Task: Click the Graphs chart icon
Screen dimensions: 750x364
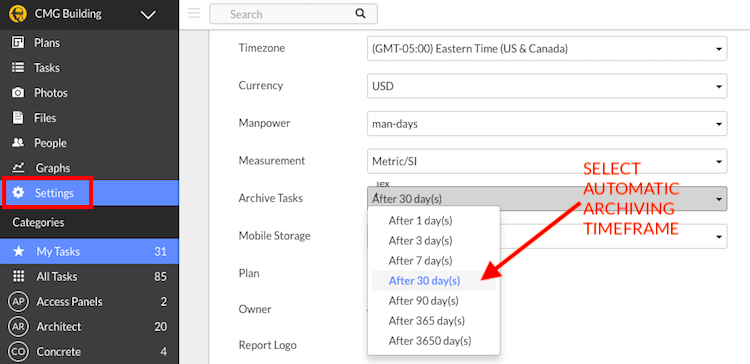Action: (18, 167)
